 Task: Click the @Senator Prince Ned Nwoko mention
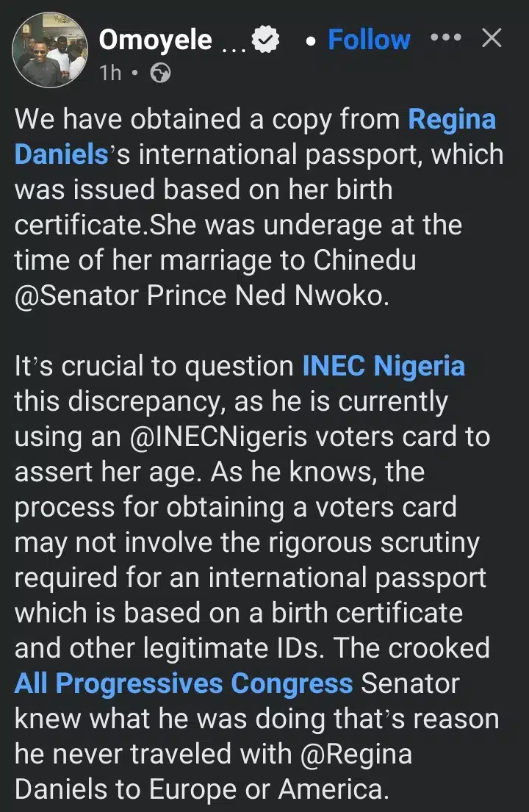tap(198, 295)
